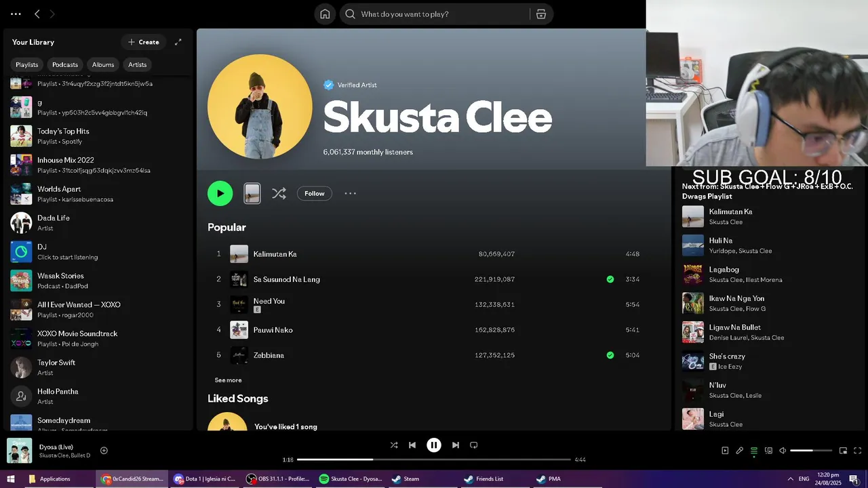
Task: Navigate back with the left arrow
Action: [37, 14]
